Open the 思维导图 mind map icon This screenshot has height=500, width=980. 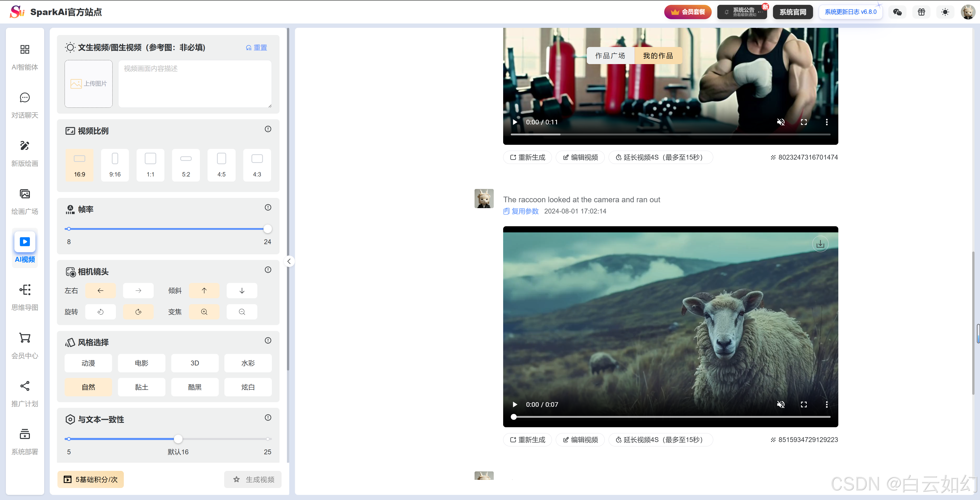[x=25, y=290]
